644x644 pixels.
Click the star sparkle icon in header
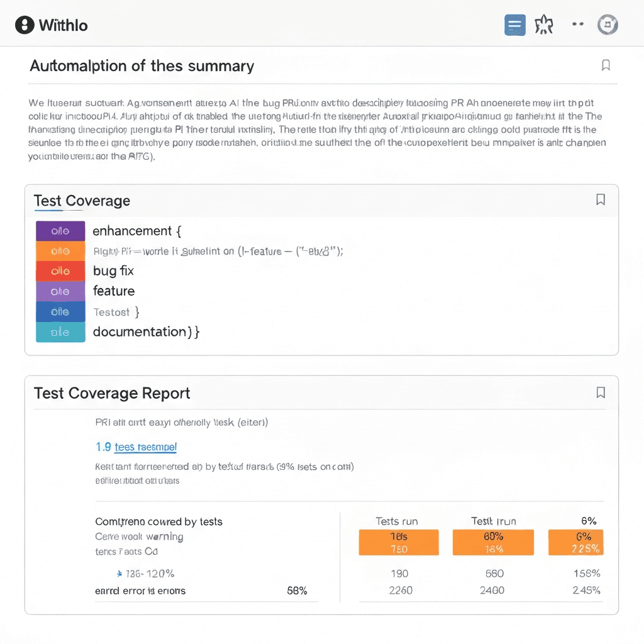543,25
